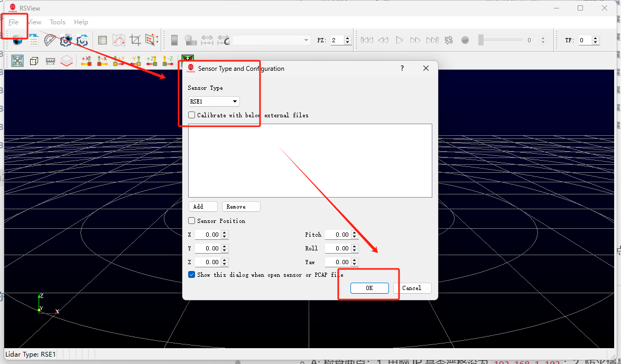Click the open PCAP binary file icon
Viewport: 621px width, 364px height.
(x=34, y=40)
